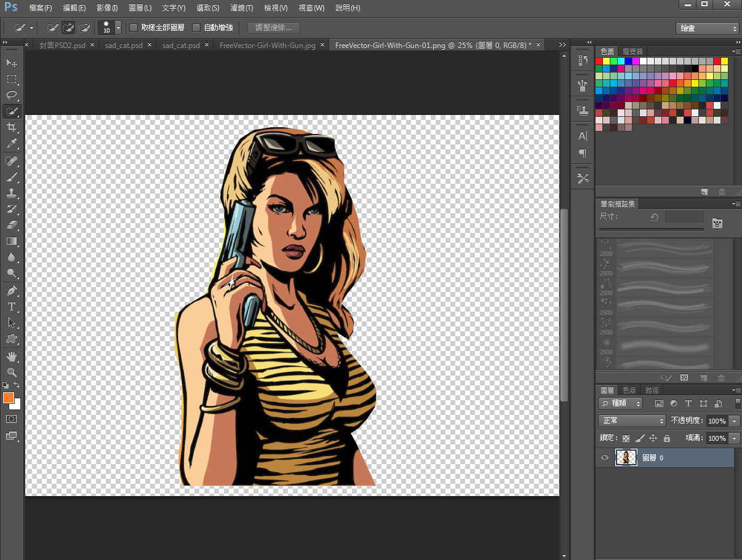Pick the red swatch in first row
Image resolution: width=742 pixels, height=560 pixels.
(x=599, y=61)
